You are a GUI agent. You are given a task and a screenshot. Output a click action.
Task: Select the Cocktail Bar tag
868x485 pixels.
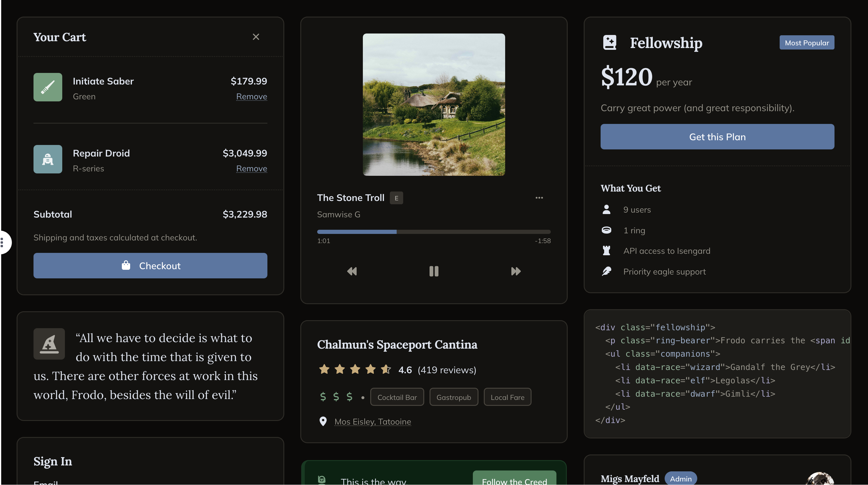click(397, 397)
